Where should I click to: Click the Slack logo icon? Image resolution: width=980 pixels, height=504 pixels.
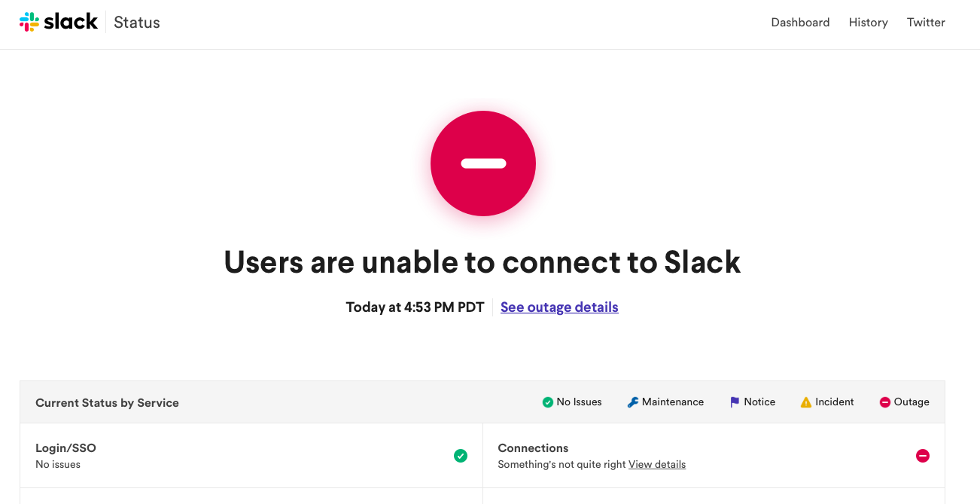click(x=29, y=22)
